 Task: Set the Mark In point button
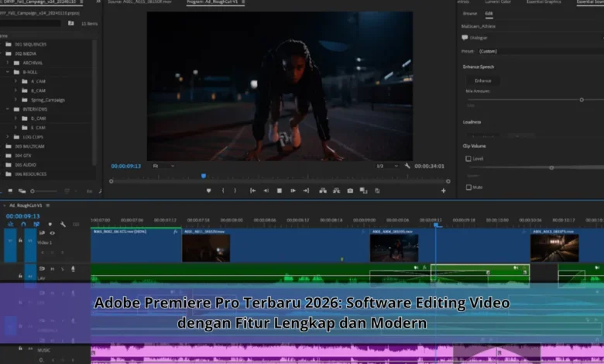tap(223, 191)
